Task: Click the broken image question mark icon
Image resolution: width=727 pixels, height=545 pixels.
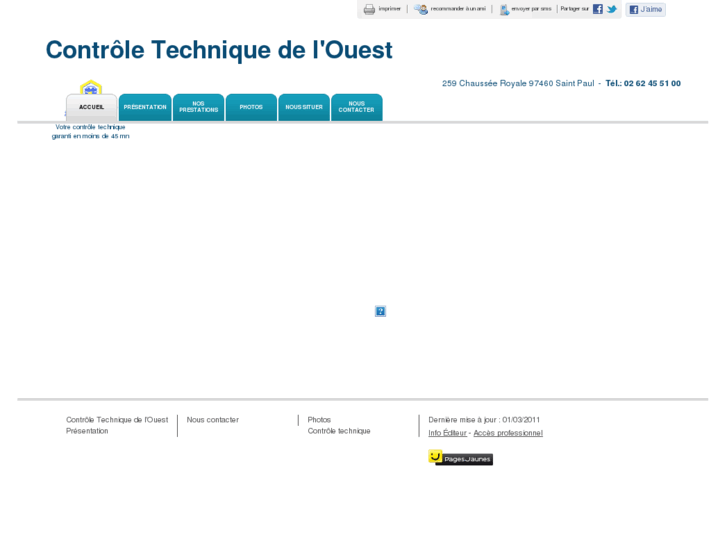Action: (x=380, y=311)
